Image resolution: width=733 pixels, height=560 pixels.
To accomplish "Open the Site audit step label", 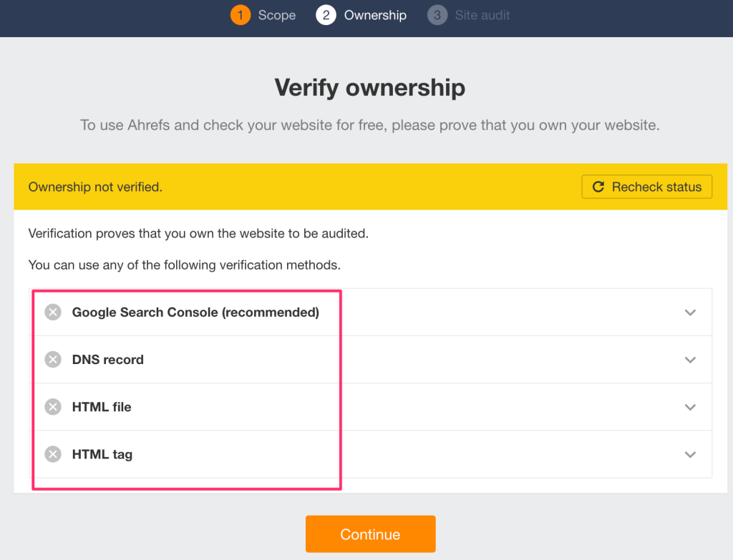I will [x=482, y=15].
